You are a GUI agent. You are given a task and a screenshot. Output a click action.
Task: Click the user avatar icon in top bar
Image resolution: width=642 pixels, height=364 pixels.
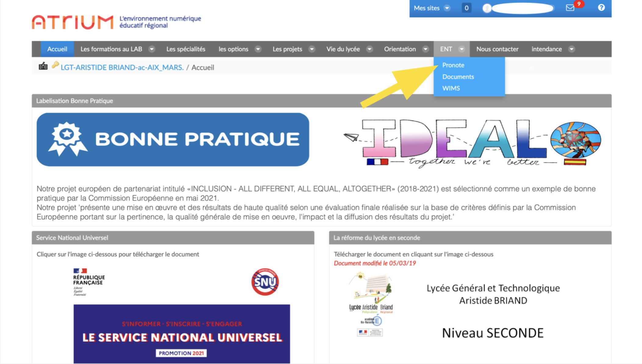[x=487, y=8]
